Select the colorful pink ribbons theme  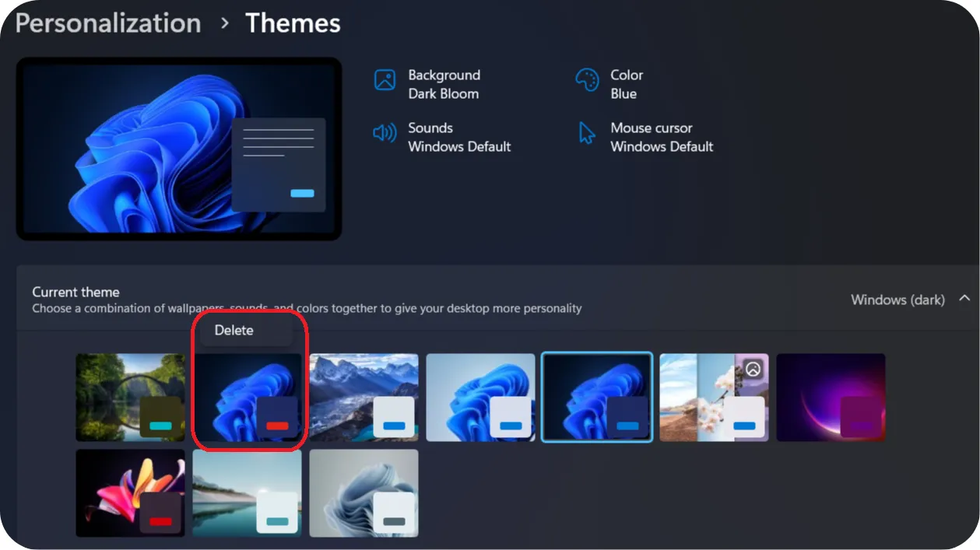[130, 493]
